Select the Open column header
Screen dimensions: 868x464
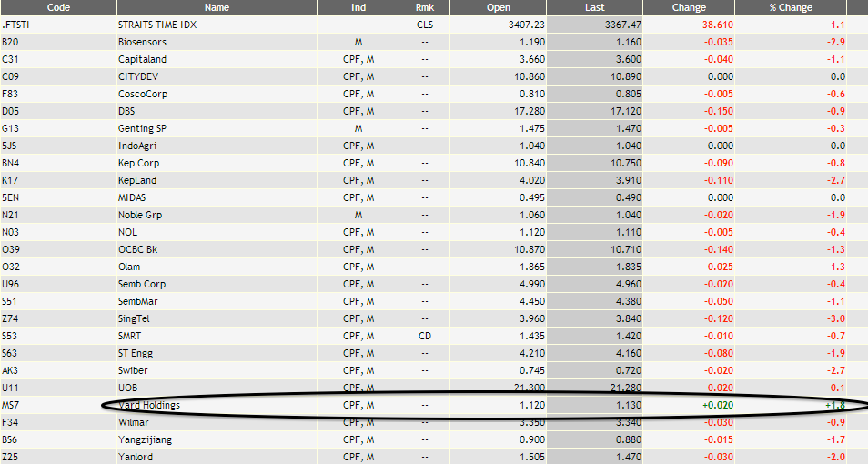point(499,7)
